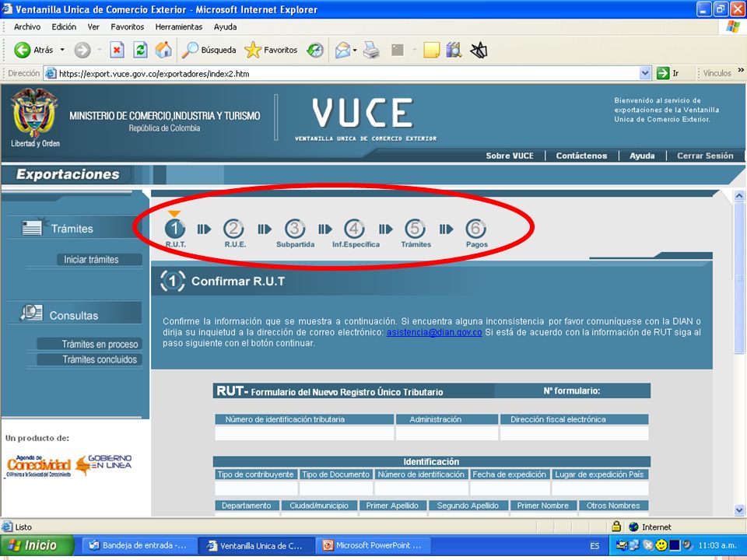Open Trámites en proceso
This screenshot has width=747, height=560.
point(89,344)
